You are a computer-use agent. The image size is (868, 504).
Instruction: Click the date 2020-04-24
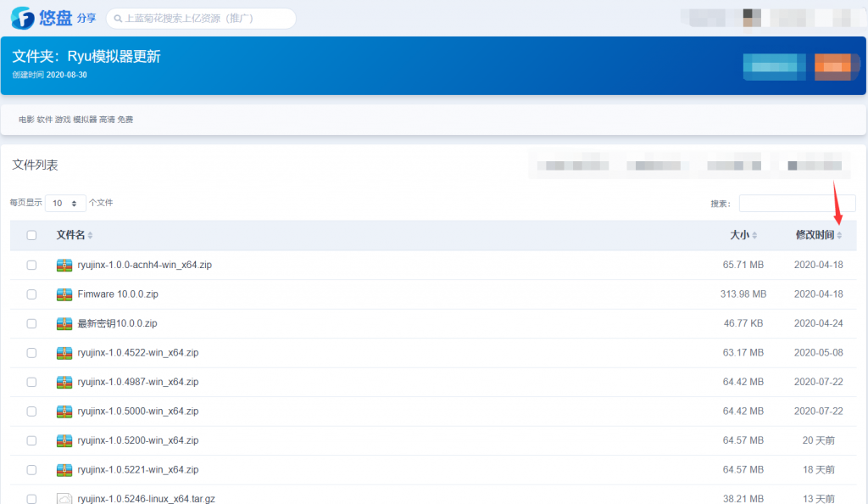(x=819, y=324)
